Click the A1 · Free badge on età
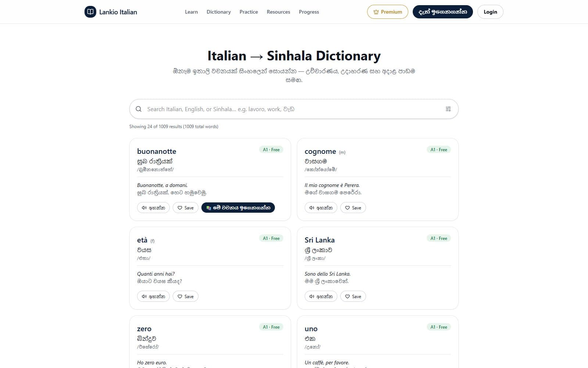 tap(271, 238)
